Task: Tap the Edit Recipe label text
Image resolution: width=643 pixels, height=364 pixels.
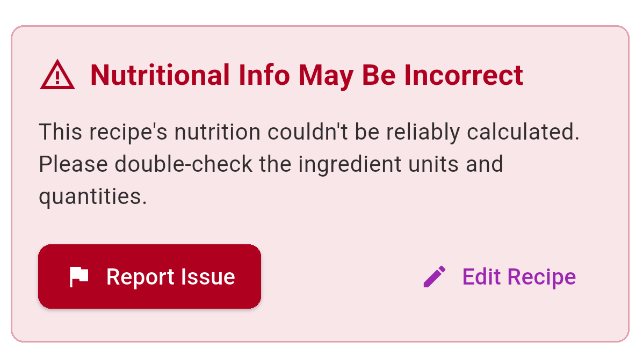Action: (x=518, y=276)
